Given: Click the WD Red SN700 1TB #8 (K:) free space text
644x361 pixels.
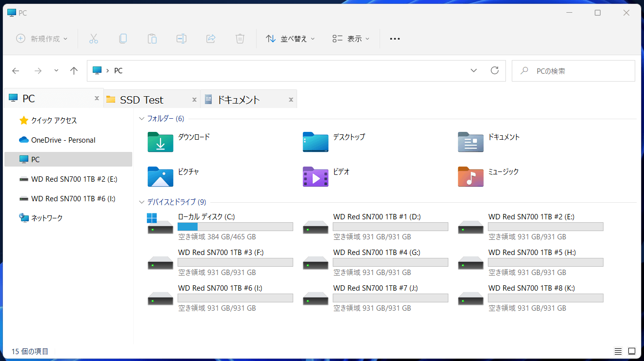Looking at the screenshot, I should pos(527,308).
